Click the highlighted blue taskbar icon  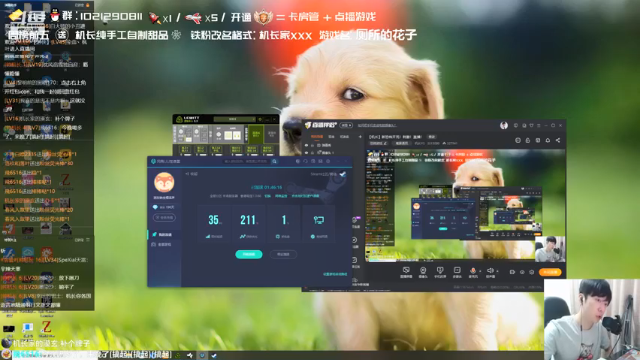[202, 356]
